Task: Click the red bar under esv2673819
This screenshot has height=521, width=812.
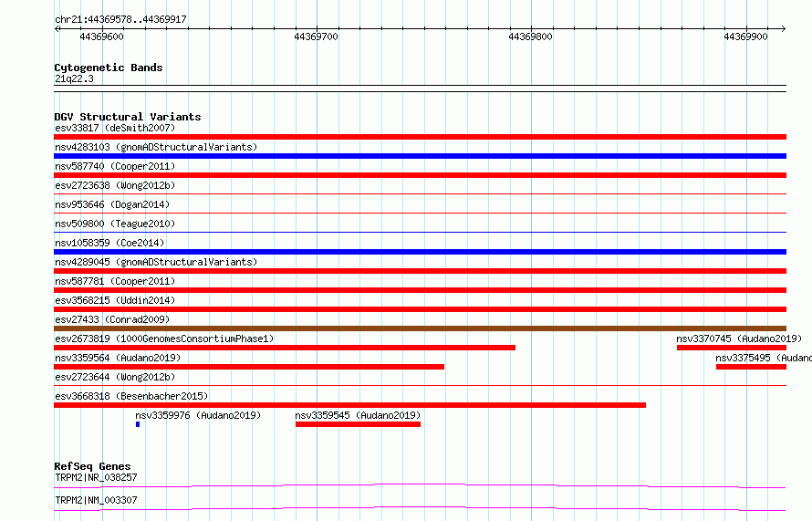Action: [x=285, y=348]
